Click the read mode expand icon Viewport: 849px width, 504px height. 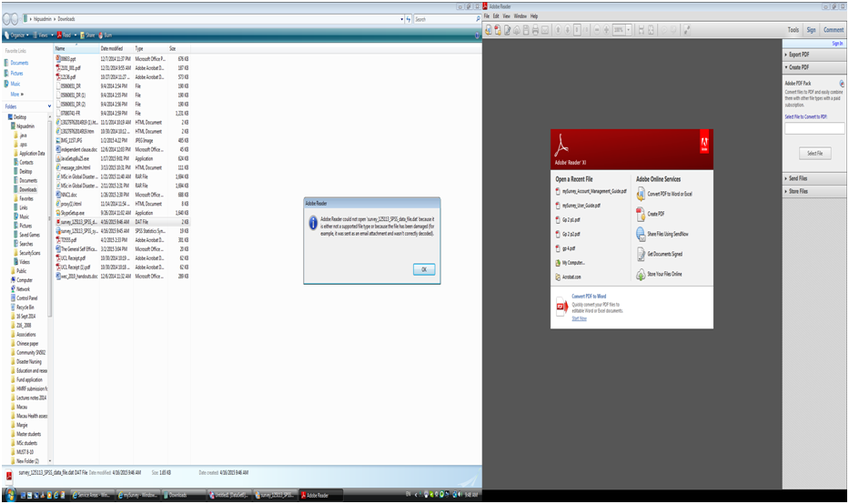point(686,30)
